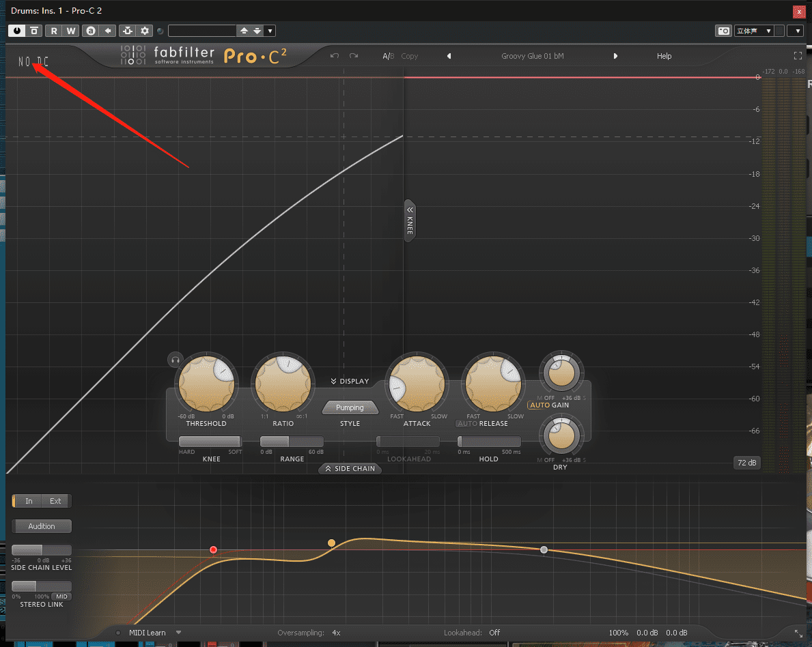The height and width of the screenshot is (647, 812).
Task: Open the Groovy Glue 01 bM preset menu
Action: [x=532, y=56]
